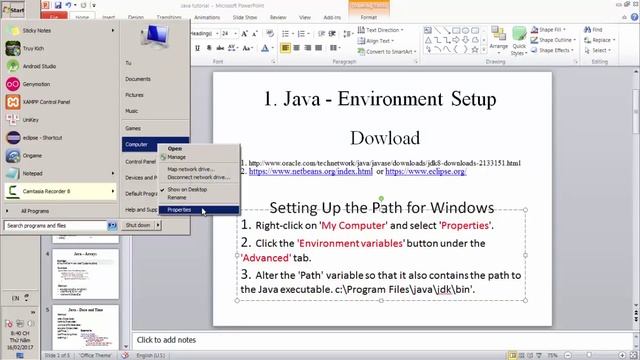This screenshot has height=360, width=640.
Task: Expand the Select dropdown in Editing
Action: pyautogui.click(x=609, y=50)
